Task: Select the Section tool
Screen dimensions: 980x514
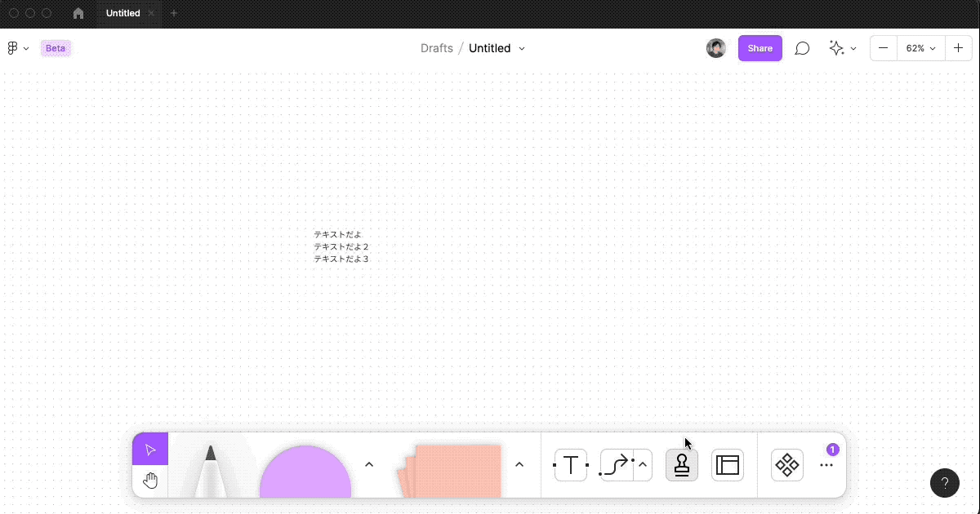Action: click(727, 465)
